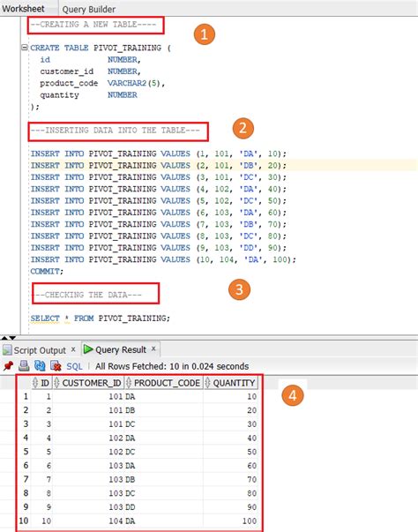The height and width of the screenshot is (532, 418).
Task: Click the '--CHECKING THE DATA---' comment
Action: click(88, 295)
